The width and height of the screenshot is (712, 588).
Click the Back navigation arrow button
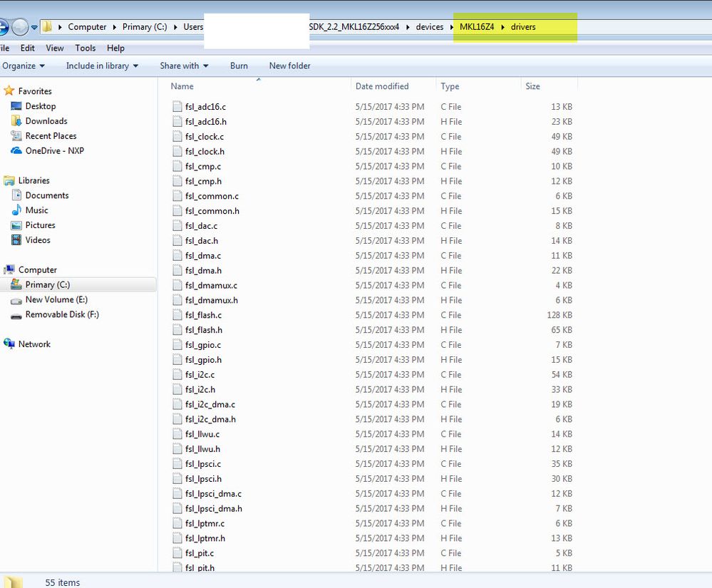coord(3,27)
